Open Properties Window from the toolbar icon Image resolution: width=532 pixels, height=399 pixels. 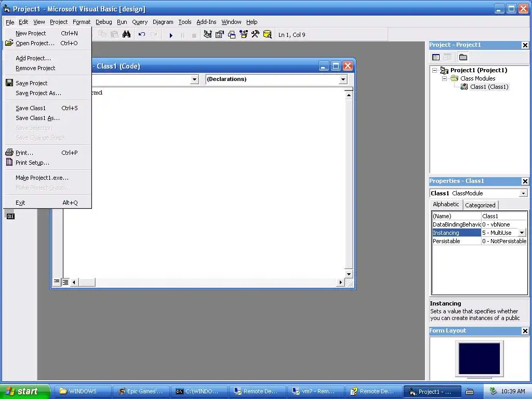220,35
